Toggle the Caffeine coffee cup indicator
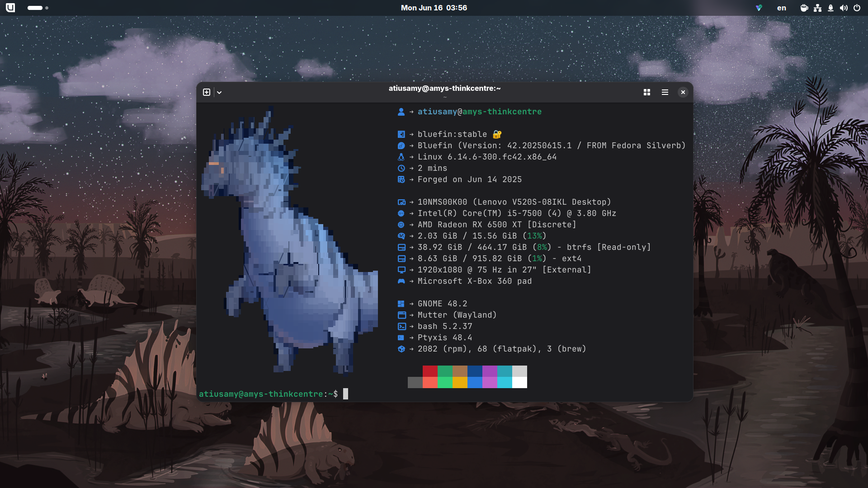This screenshot has height=488, width=868. 804,8
